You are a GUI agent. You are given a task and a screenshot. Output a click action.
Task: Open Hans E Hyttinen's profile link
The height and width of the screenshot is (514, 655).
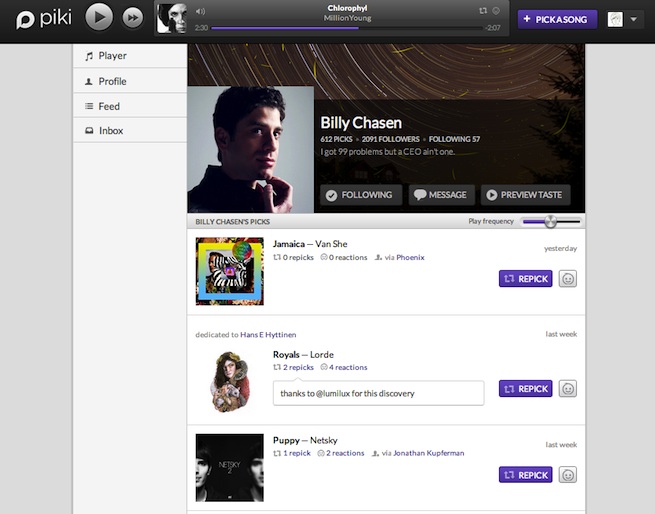click(268, 335)
